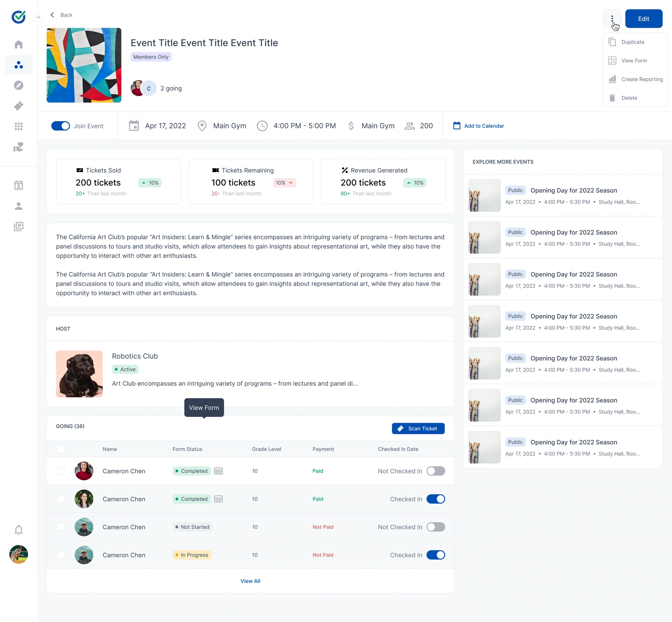This screenshot has height=622, width=672.
Task: Open the home icon in sidebar
Action: (18, 44)
